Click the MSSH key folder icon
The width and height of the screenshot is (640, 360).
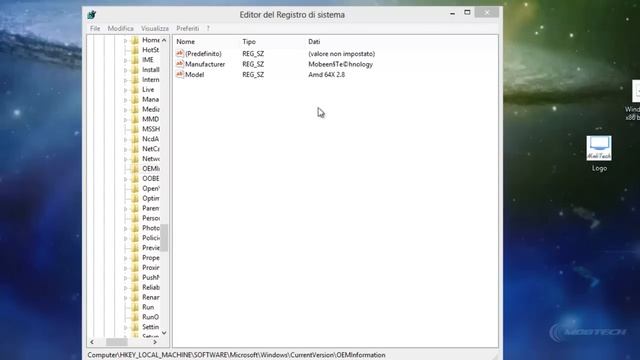pyautogui.click(x=135, y=129)
